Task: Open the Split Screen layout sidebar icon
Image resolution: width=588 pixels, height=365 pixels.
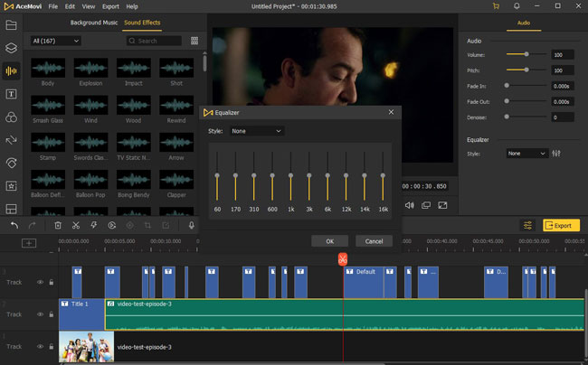Action: tap(11, 209)
